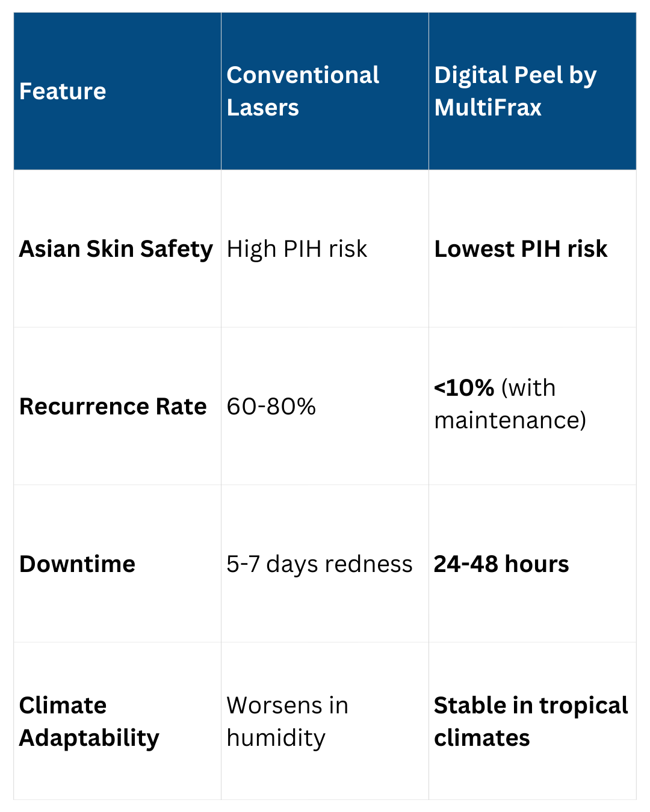Select the Asian Skin Safety row label

coord(116,249)
